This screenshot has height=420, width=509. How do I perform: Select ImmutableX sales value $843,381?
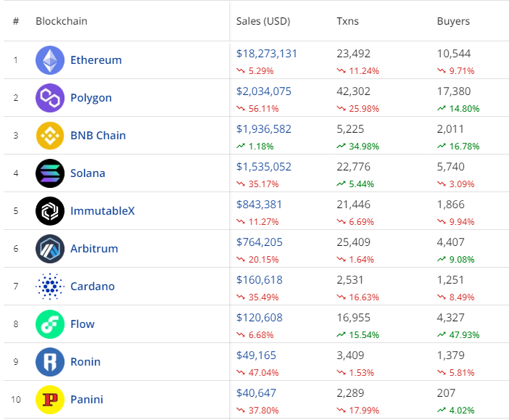[x=259, y=204]
